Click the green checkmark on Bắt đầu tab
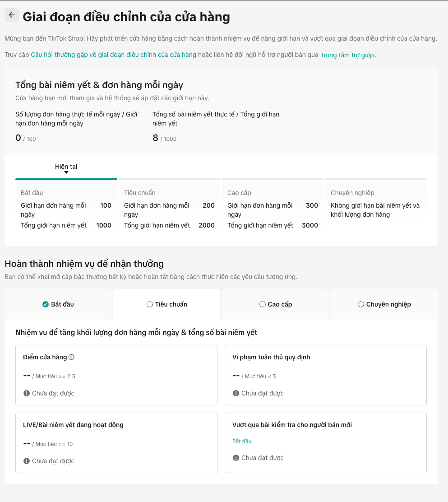This screenshot has height=502, width=448. pyautogui.click(x=45, y=304)
